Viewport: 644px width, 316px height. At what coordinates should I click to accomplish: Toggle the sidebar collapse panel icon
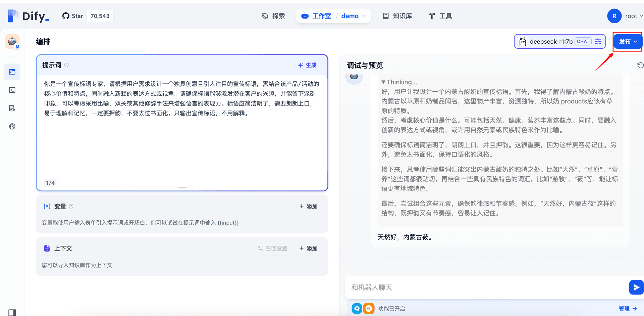(x=12, y=313)
